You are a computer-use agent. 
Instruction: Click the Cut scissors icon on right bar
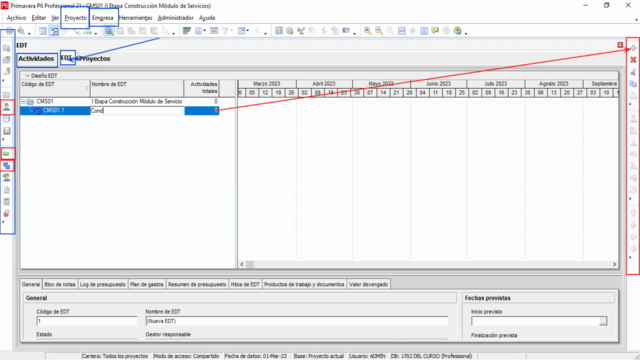coord(633,72)
